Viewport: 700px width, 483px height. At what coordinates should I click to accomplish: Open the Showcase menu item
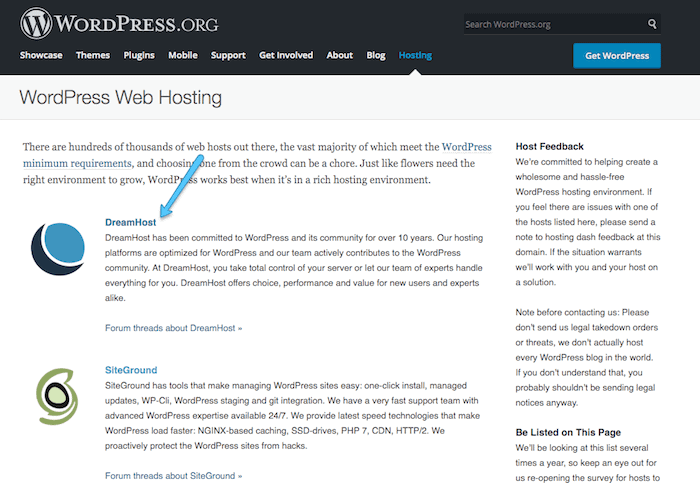41,55
